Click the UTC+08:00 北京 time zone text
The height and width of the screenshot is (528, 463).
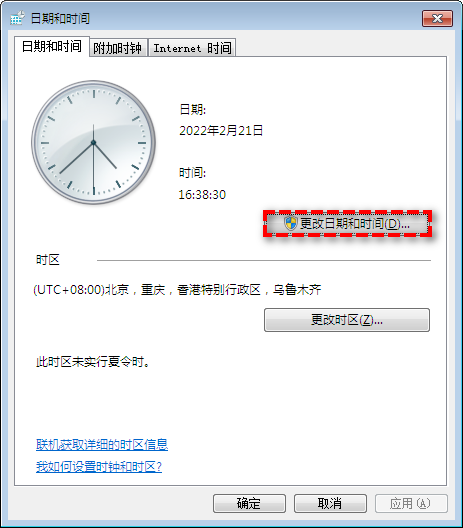[177, 290]
